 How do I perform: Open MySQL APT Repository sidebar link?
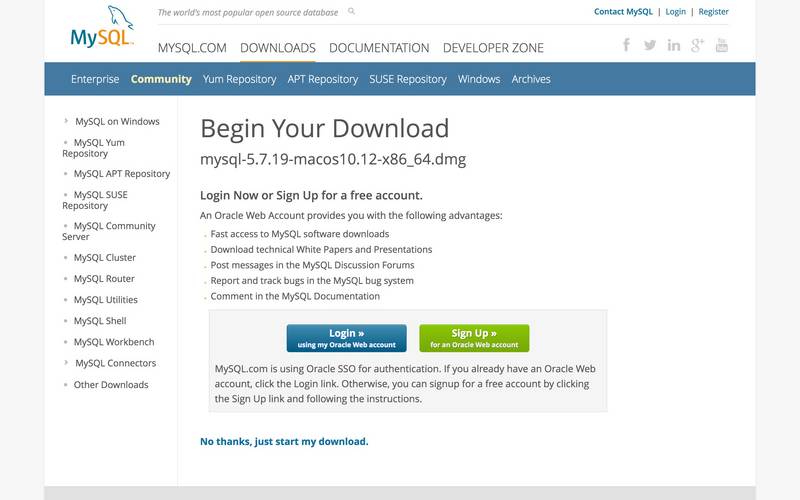[121, 173]
